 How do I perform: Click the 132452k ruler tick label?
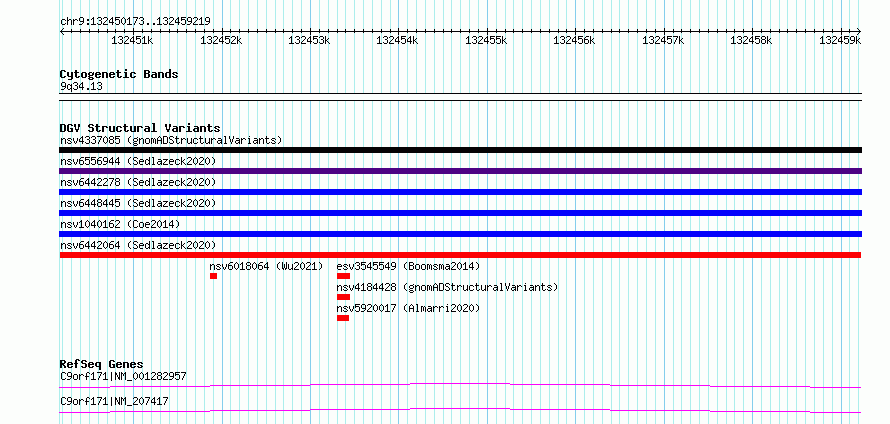221,40
